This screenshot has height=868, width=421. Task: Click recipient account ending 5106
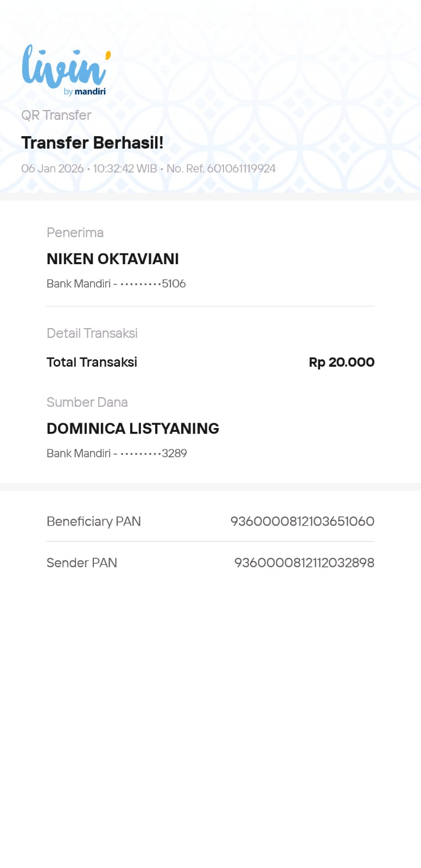[x=116, y=284]
